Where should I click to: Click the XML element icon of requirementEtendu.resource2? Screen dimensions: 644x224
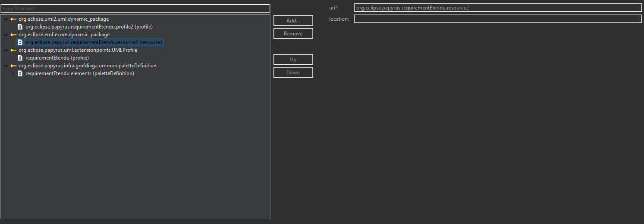pyautogui.click(x=20, y=42)
